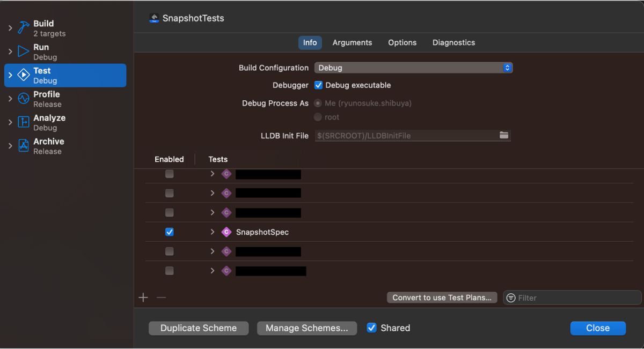
Task: Select the Profile Release scheme action
Action: point(65,99)
